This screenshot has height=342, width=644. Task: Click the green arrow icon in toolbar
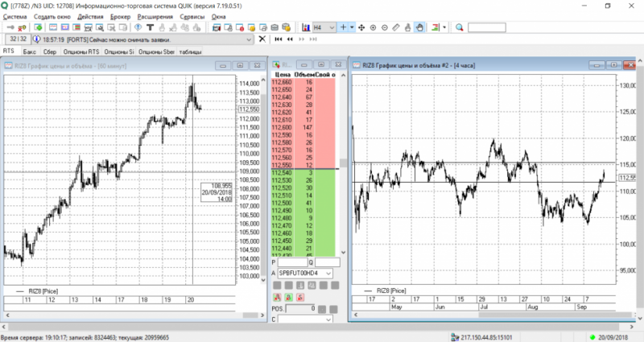(38, 27)
